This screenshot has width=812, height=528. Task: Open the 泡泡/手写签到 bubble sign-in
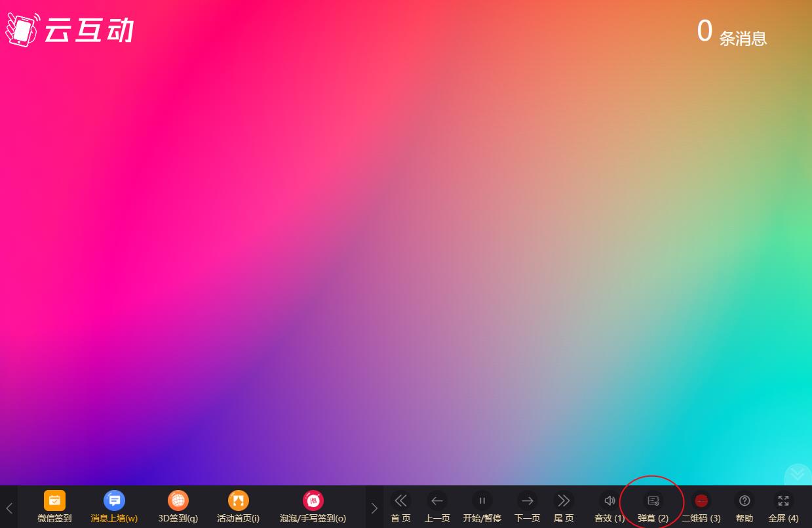pyautogui.click(x=313, y=501)
